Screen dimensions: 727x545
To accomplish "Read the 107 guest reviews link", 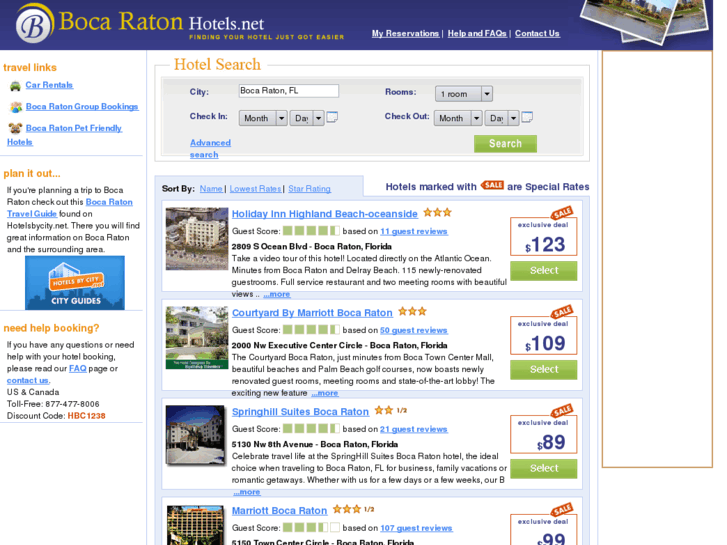I will (x=416, y=528).
